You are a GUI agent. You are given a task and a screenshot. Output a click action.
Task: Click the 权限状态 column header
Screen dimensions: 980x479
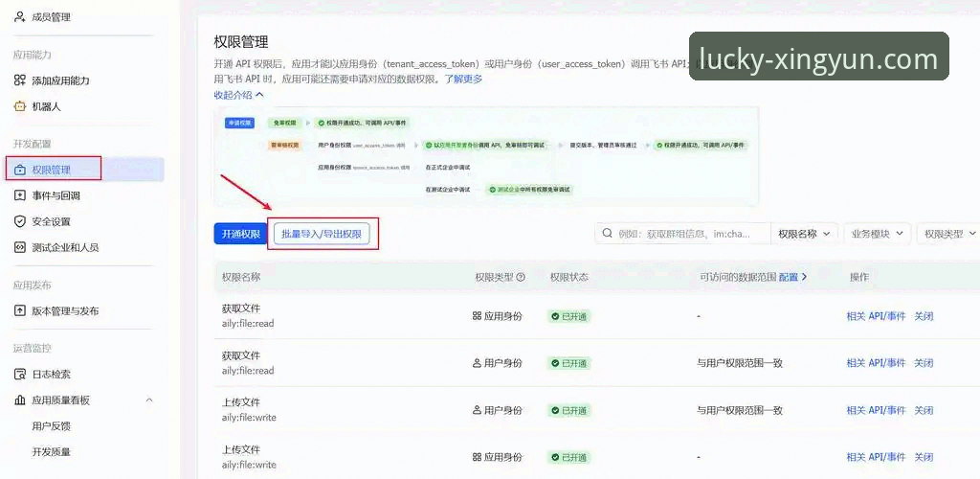(x=568, y=277)
